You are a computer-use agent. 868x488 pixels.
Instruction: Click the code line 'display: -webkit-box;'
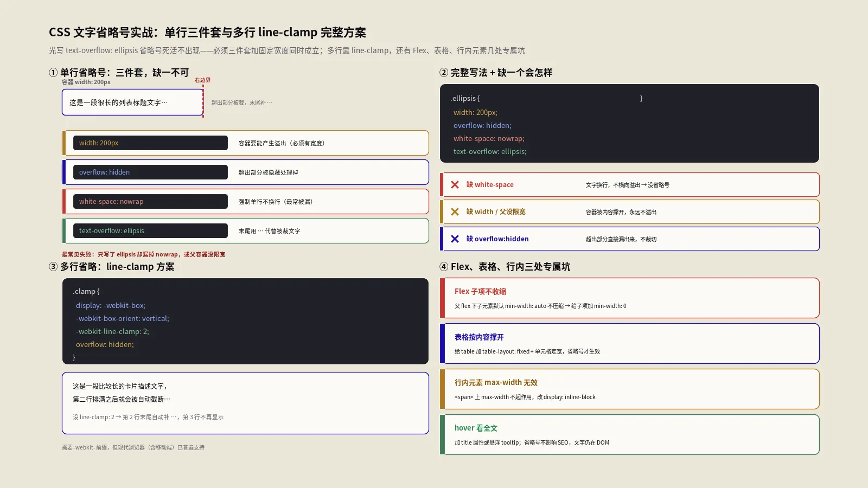111,305
